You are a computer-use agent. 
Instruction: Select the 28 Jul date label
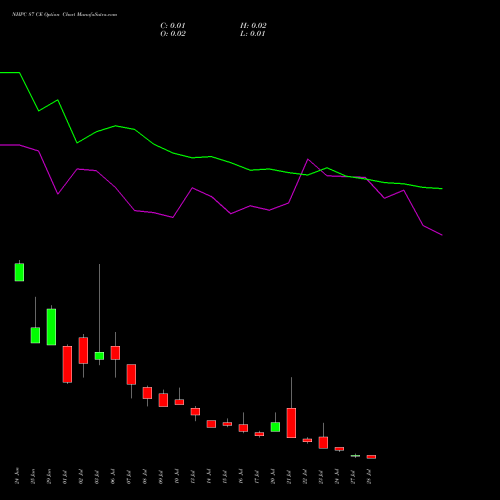(369, 476)
